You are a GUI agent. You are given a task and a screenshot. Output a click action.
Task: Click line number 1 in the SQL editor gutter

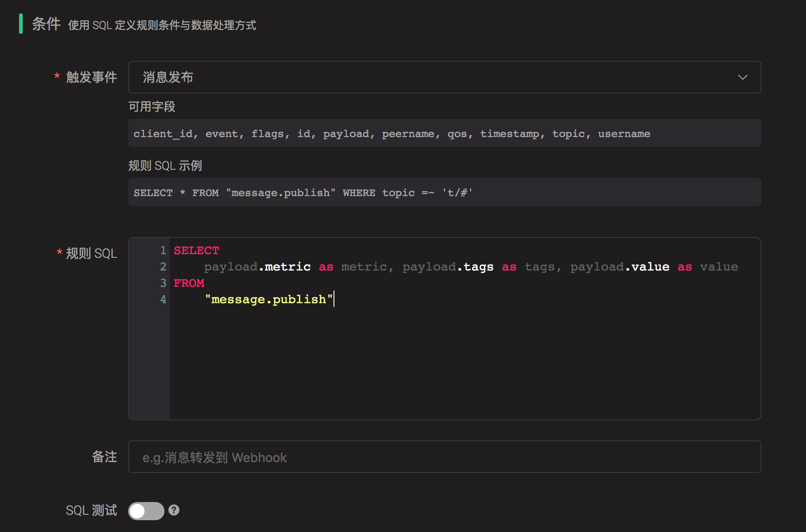pos(163,251)
